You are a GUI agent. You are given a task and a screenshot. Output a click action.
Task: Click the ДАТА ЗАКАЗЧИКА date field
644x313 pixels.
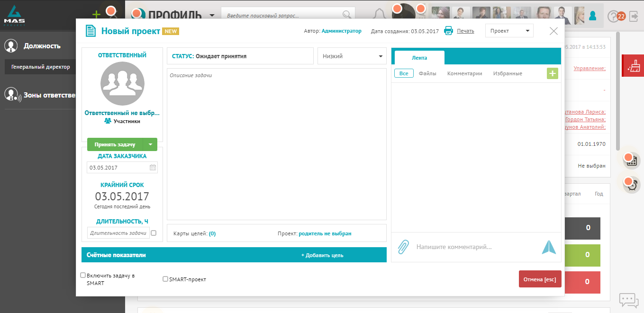122,167
